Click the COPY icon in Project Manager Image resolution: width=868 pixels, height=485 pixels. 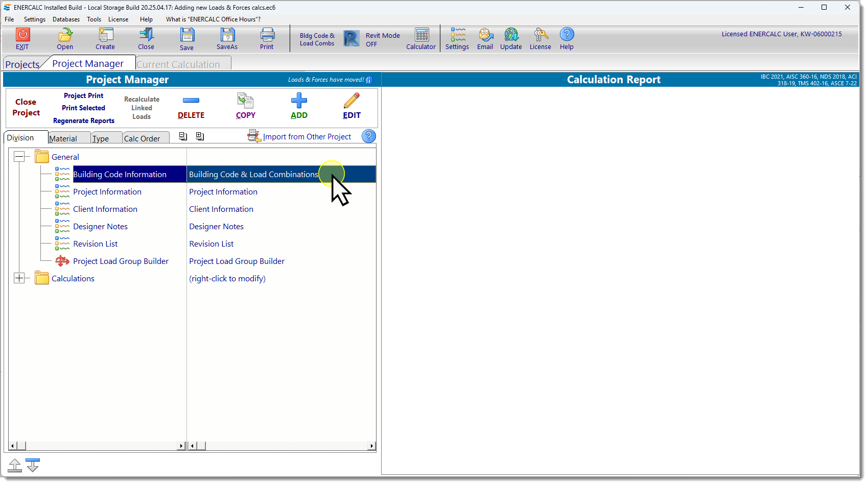point(246,101)
